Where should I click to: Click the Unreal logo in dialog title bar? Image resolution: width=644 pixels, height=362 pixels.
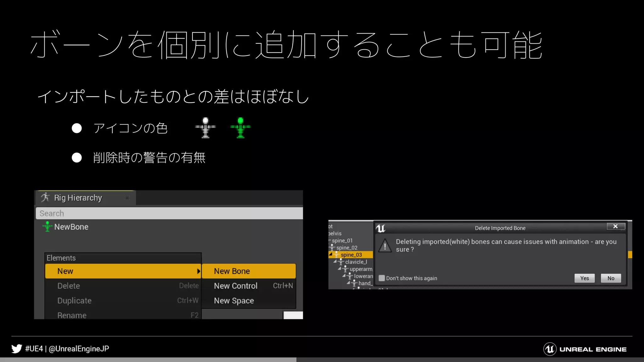pyautogui.click(x=381, y=228)
